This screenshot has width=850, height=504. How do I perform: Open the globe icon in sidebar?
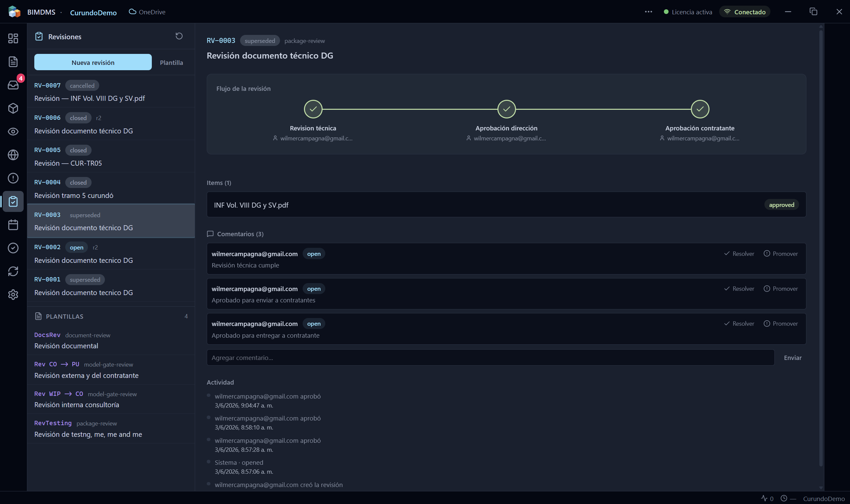click(x=13, y=155)
